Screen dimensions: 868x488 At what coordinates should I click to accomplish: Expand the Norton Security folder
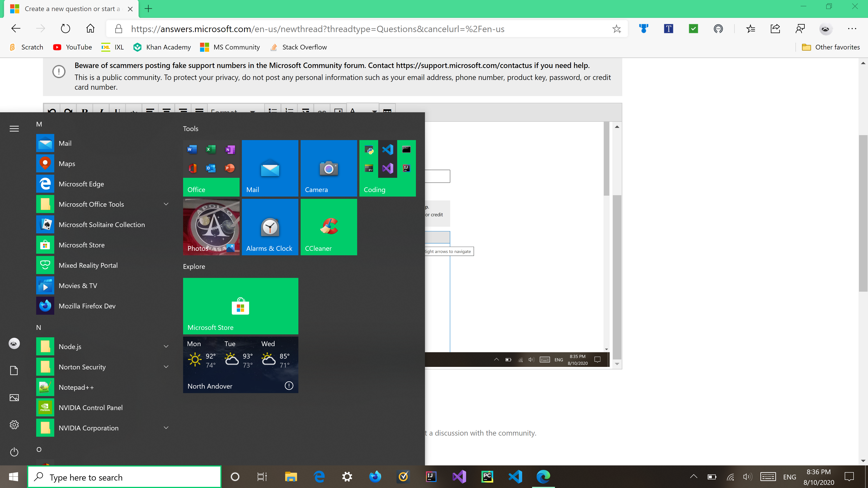(103, 367)
